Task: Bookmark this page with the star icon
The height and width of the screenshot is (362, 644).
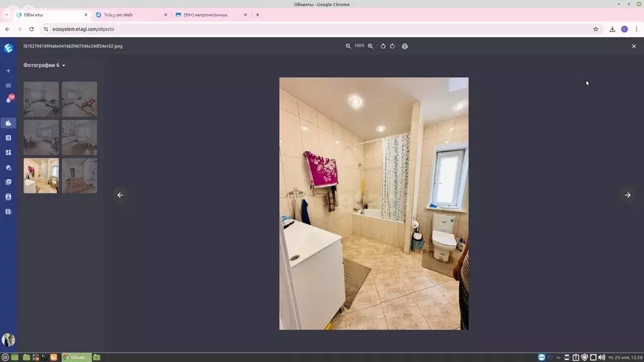Action: tap(596, 29)
